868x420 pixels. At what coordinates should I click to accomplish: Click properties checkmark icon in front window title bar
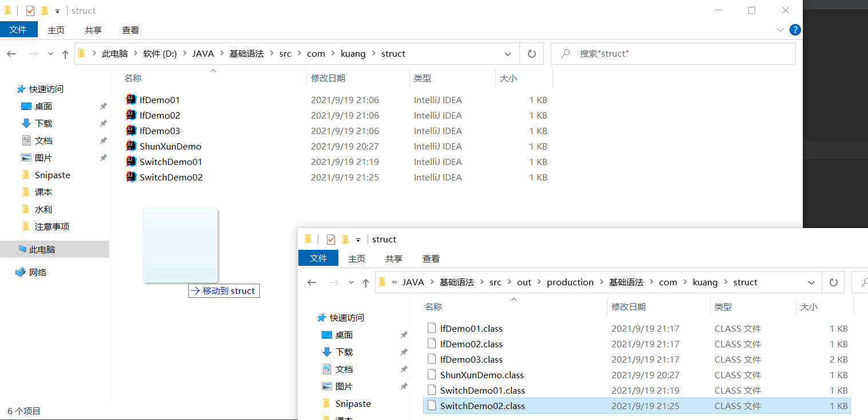[331, 240]
